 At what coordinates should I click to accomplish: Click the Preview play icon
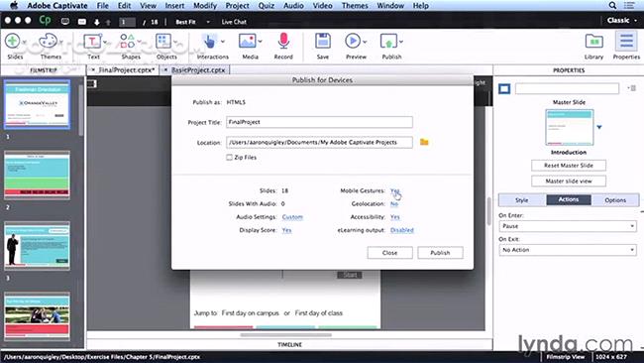point(353,41)
